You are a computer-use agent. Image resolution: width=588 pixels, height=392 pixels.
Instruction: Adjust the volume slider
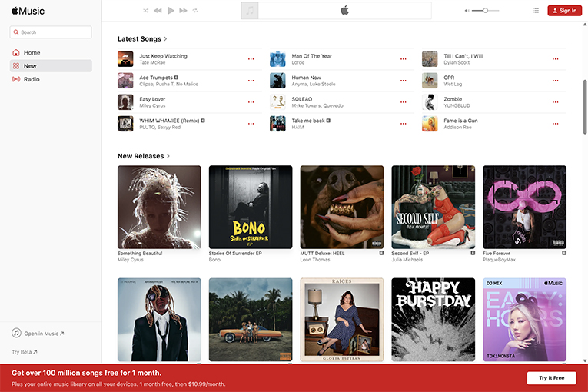click(x=485, y=11)
